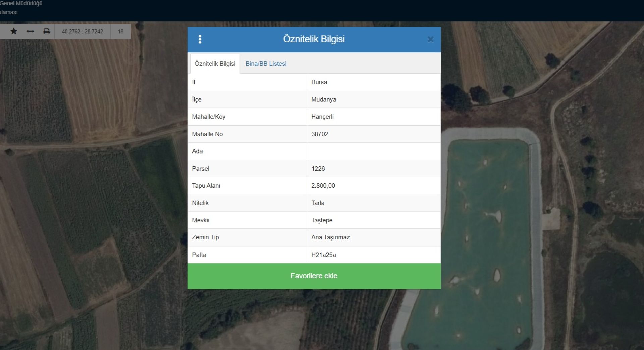Click the İl label cell
Screen dimensions: 644x350
point(247,82)
